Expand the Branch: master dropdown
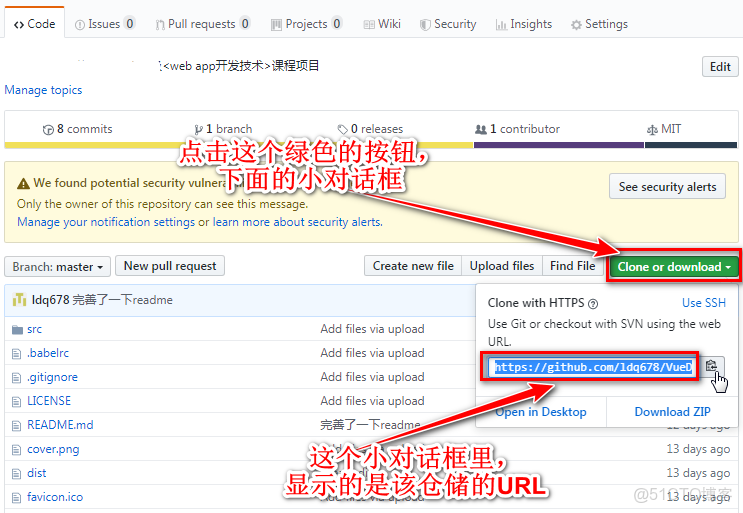Image resolution: width=743 pixels, height=513 pixels. [x=57, y=267]
